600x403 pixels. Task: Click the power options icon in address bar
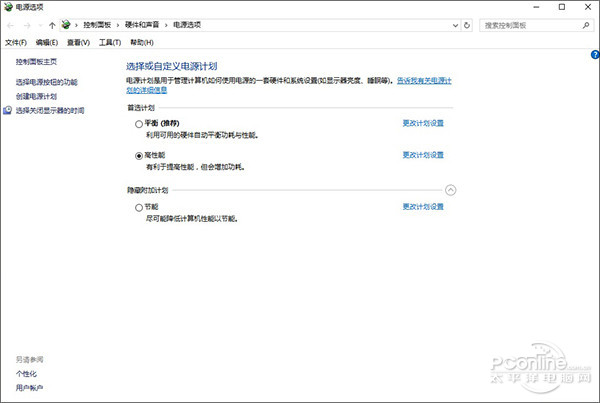(67, 24)
